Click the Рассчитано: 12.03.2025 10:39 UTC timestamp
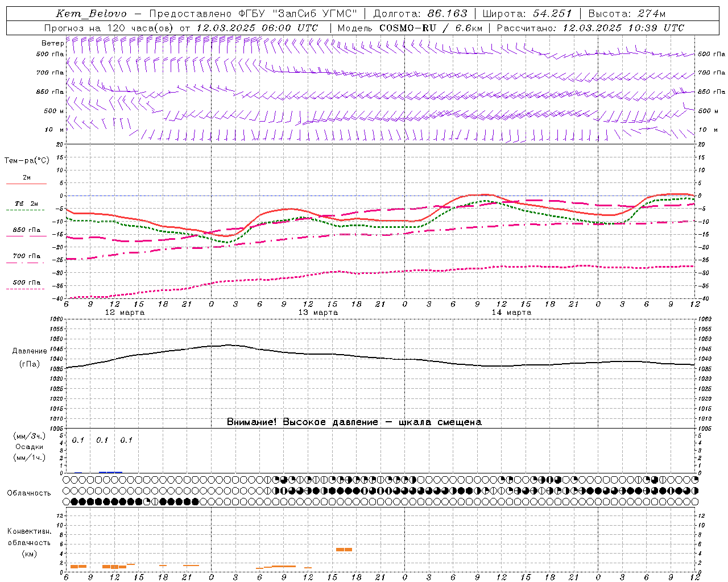 (x=590, y=28)
